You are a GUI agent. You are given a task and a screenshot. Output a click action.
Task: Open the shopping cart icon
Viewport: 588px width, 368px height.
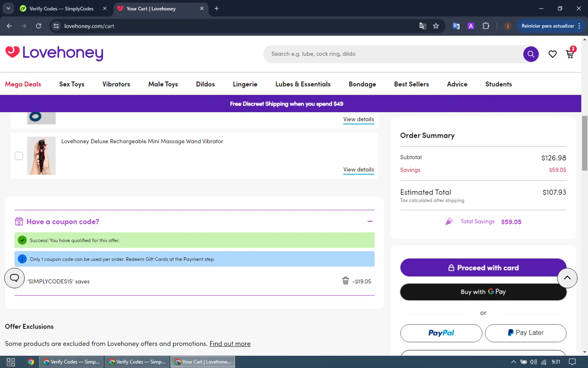click(570, 53)
